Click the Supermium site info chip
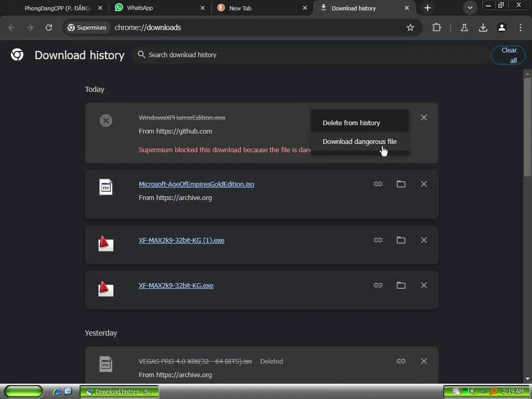This screenshot has height=399, width=532. pos(87,28)
